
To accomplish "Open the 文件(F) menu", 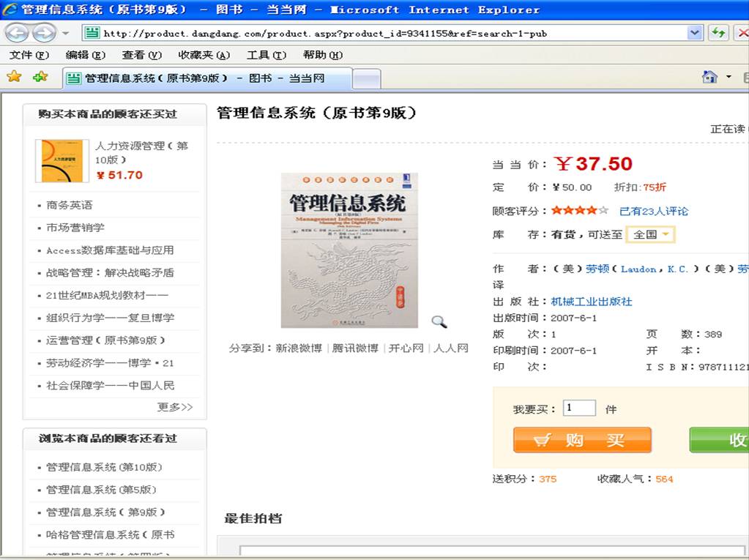I will (29, 55).
